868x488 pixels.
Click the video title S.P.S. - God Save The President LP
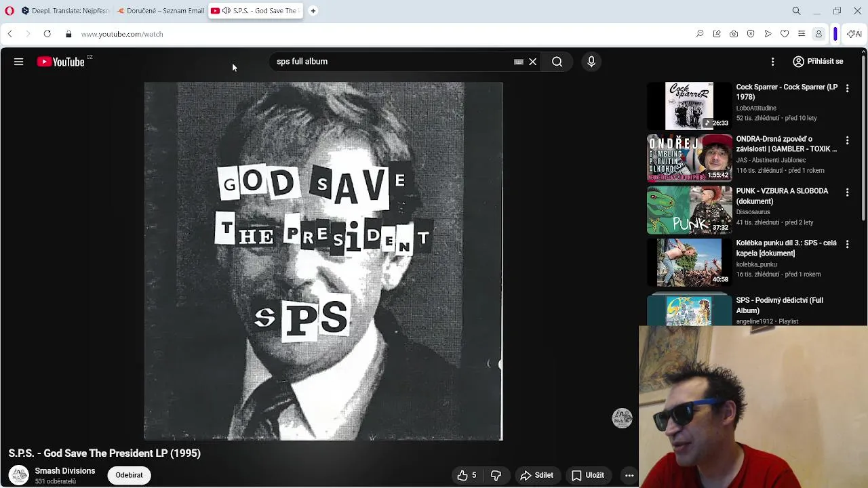coord(104,453)
